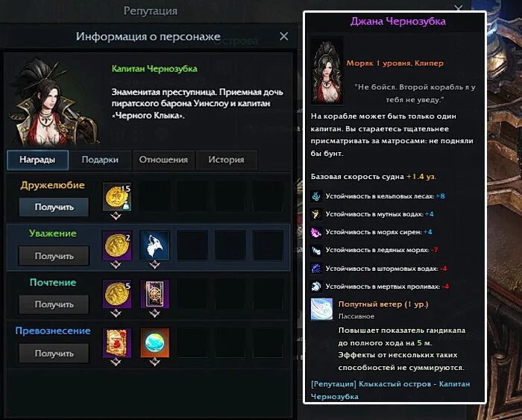Click Получить button for Дружелюбие

point(54,207)
